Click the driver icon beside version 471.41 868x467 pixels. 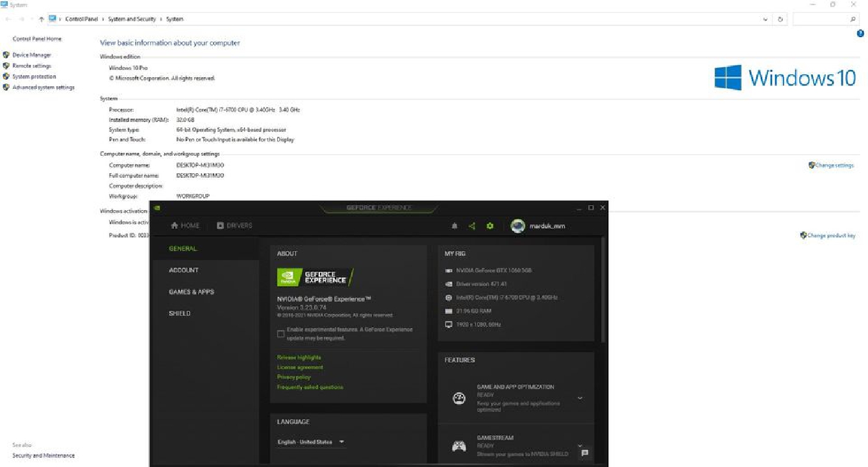tap(449, 284)
